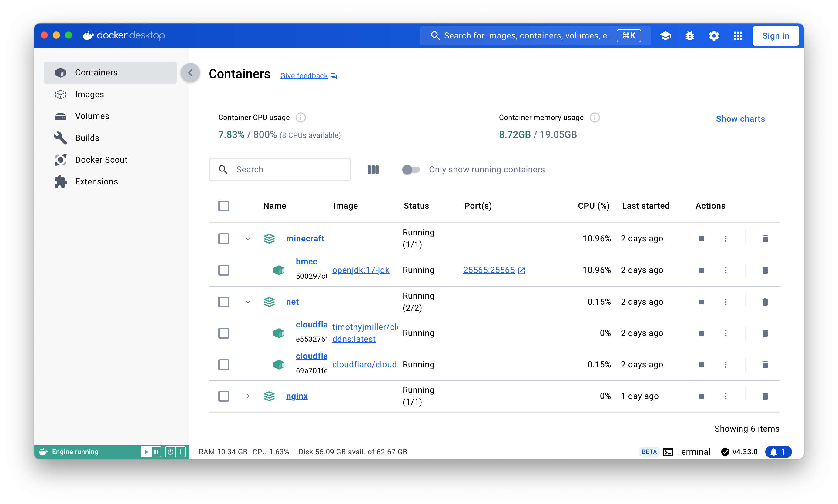Open the Troubleshoot bug icon

click(x=689, y=36)
